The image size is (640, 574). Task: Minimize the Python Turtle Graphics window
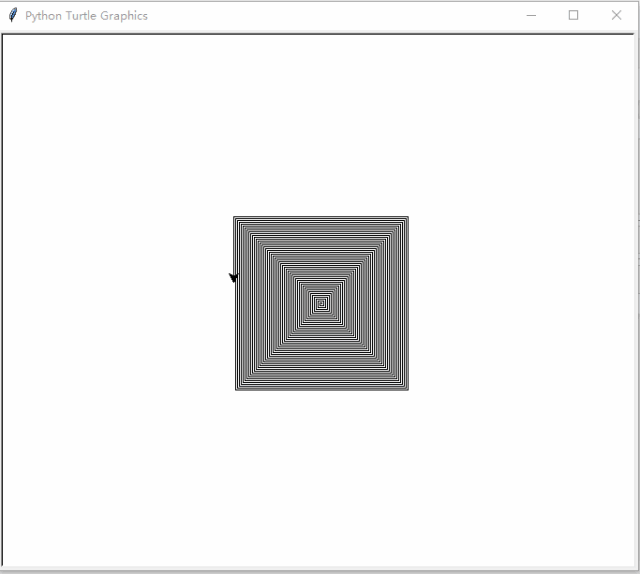[x=531, y=16]
